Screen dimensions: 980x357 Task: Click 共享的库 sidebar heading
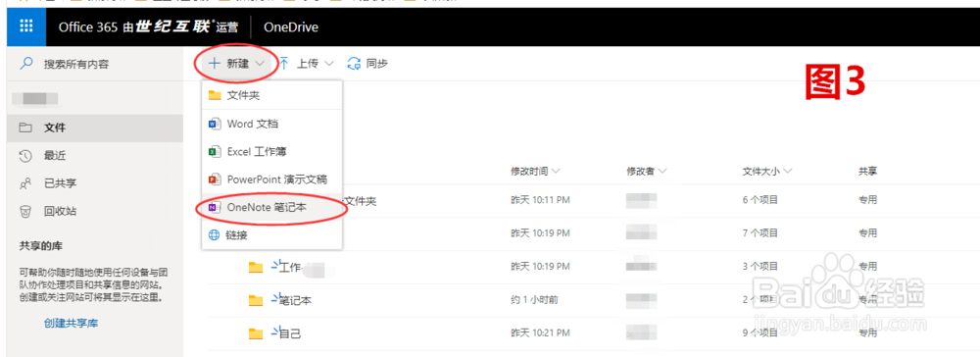pyautogui.click(x=40, y=245)
